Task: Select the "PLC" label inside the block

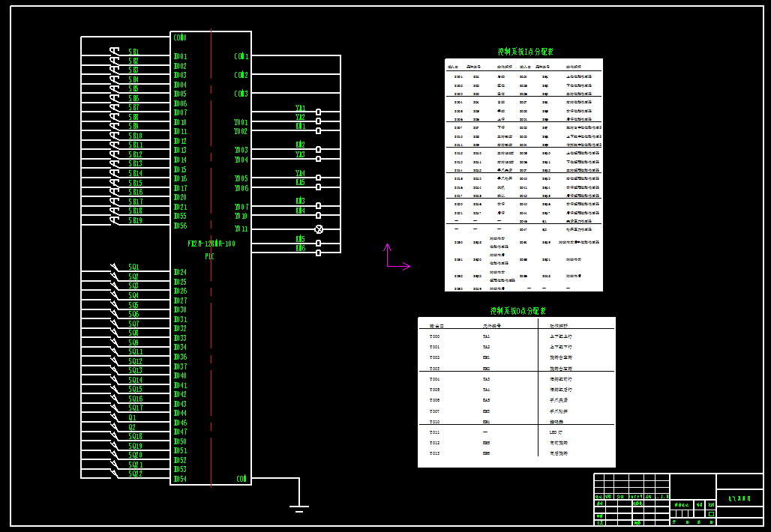Action: (x=209, y=256)
